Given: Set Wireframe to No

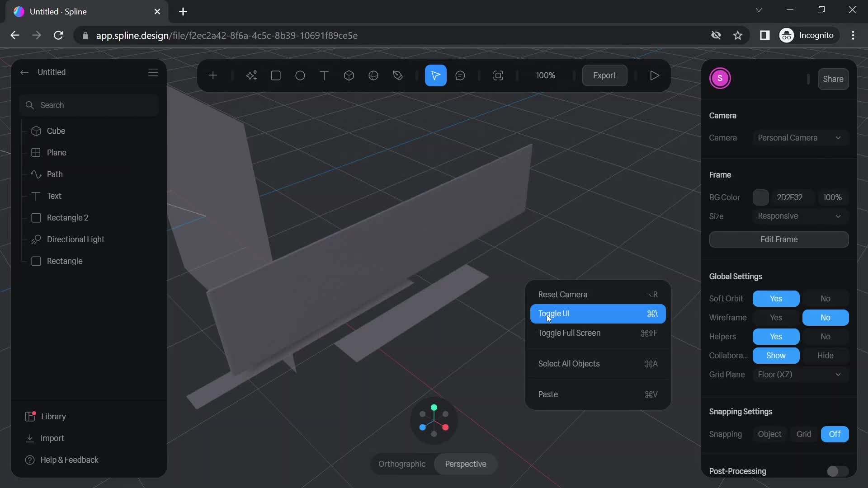Looking at the screenshot, I should point(826,318).
